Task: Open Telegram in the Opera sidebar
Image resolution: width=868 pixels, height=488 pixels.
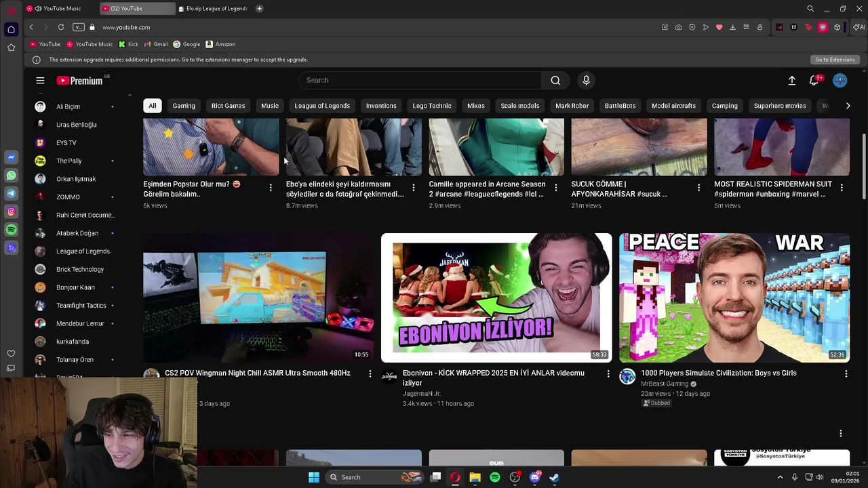Action: click(11, 194)
